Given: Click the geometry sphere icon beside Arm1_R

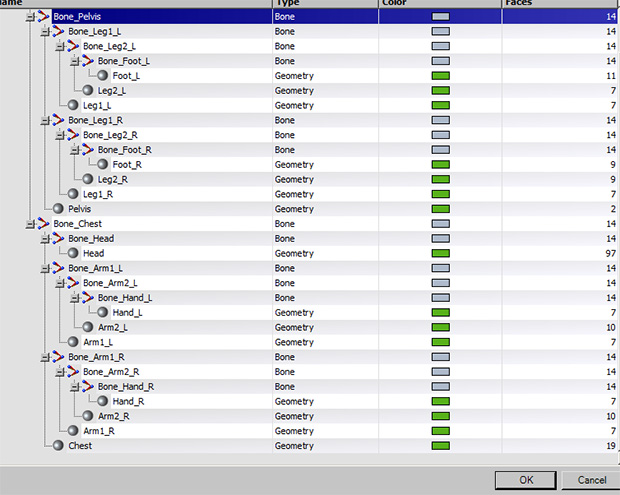Looking at the screenshot, I should pyautogui.click(x=73, y=431).
